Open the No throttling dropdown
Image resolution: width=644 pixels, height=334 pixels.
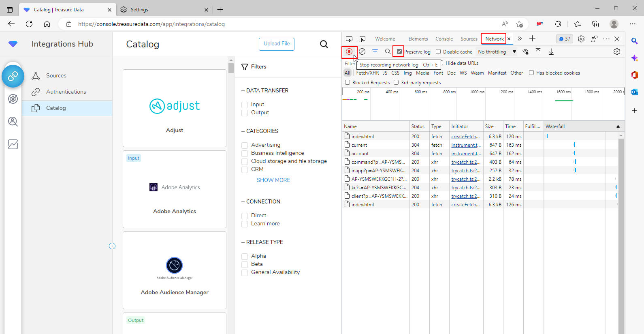click(x=497, y=52)
